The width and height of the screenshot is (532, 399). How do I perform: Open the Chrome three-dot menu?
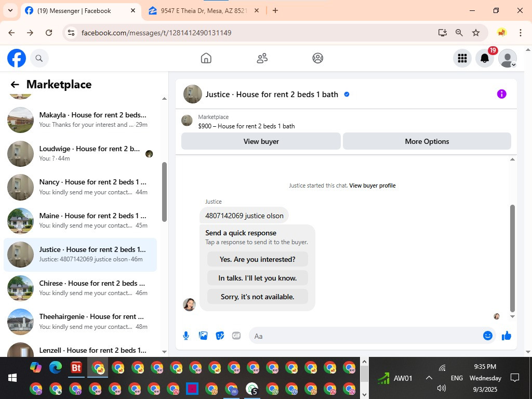(520, 33)
